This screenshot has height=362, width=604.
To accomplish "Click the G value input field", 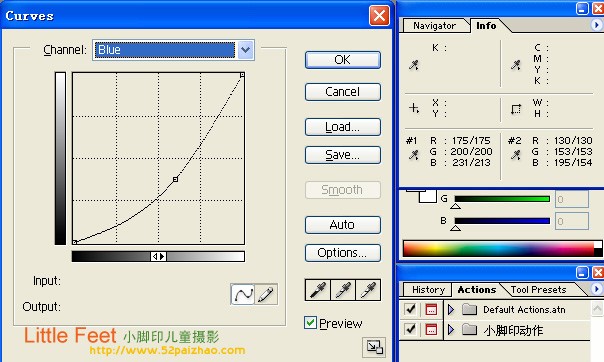I will click(x=572, y=199).
